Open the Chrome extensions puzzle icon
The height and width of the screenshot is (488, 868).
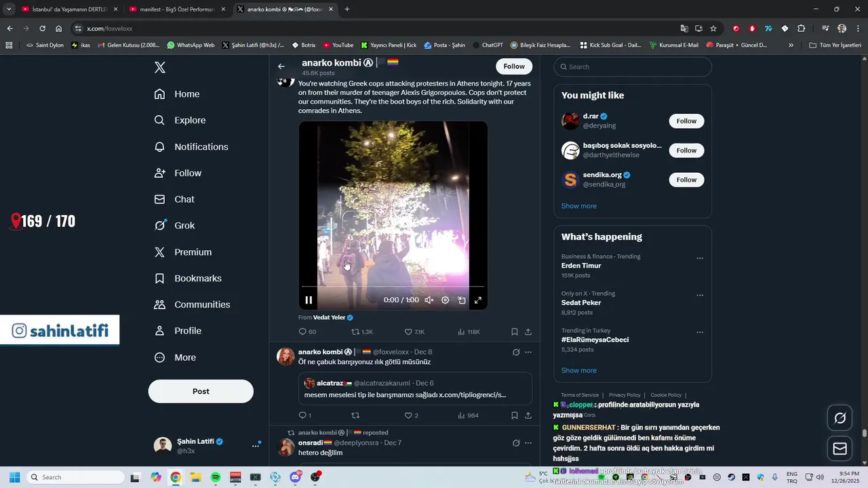802,28
